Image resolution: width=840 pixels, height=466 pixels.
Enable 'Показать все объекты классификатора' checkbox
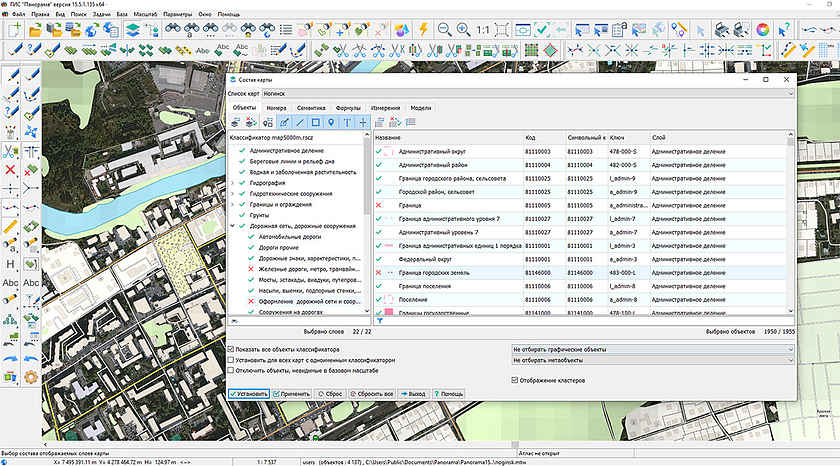[x=232, y=350]
